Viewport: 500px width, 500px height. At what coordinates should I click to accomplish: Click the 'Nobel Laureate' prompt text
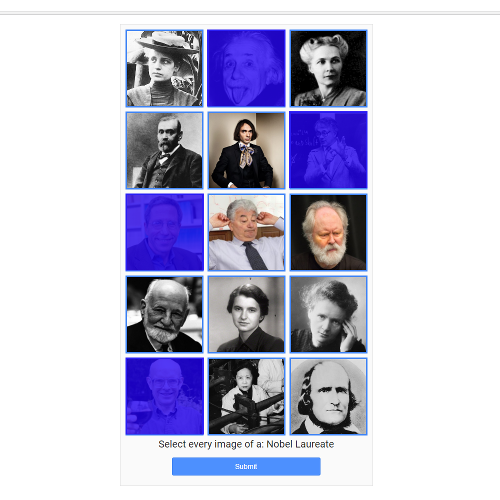pos(300,444)
